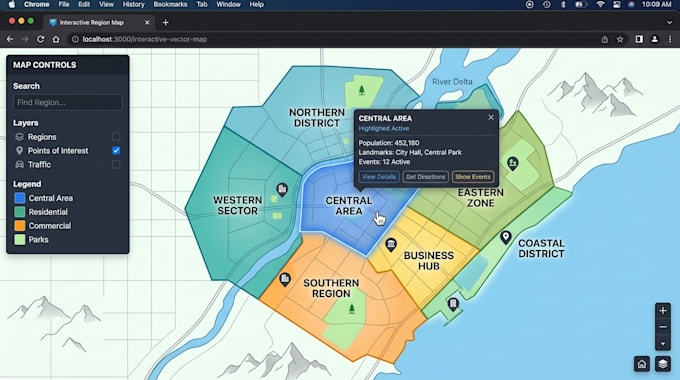Viewport: 680px width, 380px height.
Task: Click the Regions layer stack icon
Action: tap(19, 137)
